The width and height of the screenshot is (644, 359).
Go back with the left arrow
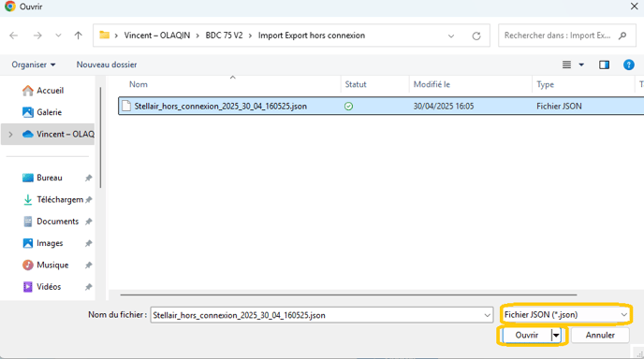click(x=13, y=36)
